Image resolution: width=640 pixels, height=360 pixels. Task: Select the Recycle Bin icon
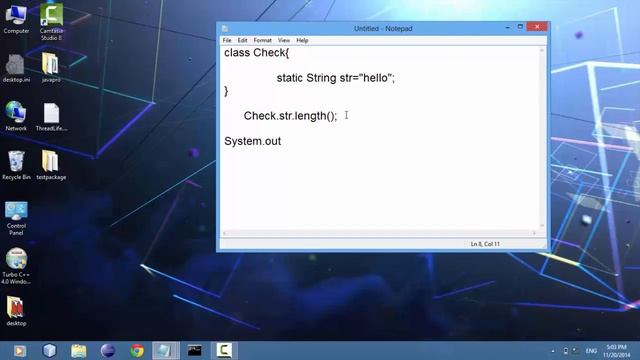tap(16, 165)
